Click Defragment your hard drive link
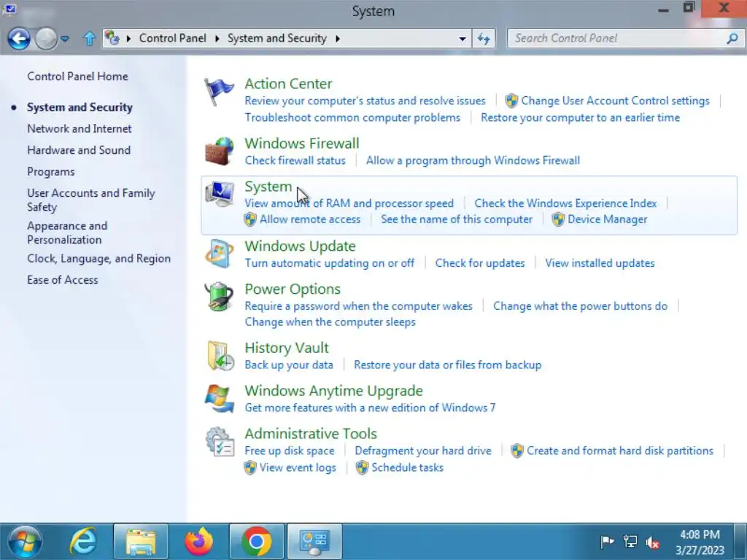 point(423,451)
